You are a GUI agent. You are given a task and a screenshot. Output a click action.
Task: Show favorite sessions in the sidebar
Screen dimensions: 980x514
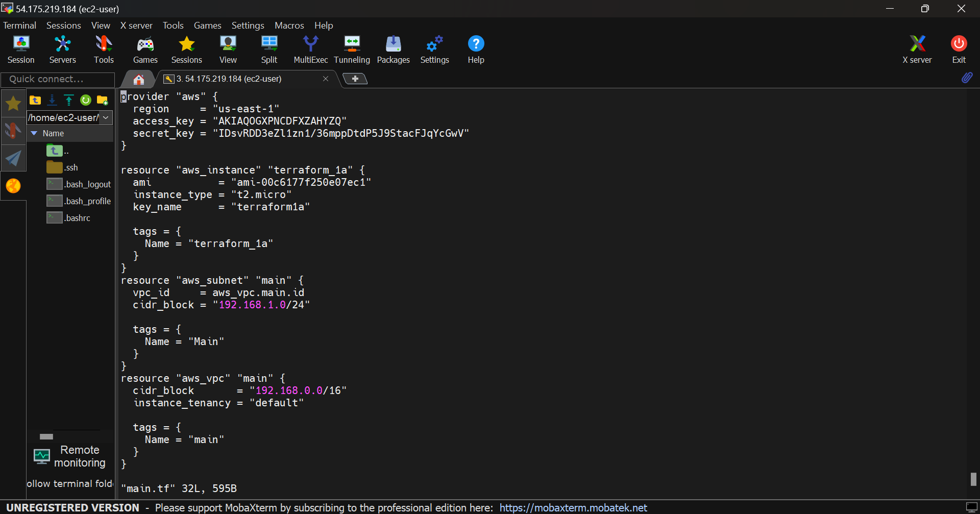click(x=13, y=103)
